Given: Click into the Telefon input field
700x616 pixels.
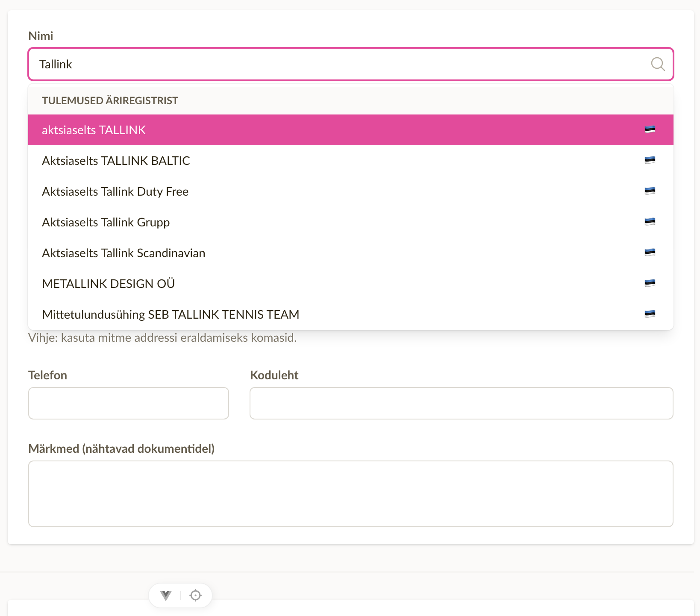Looking at the screenshot, I should click(129, 403).
